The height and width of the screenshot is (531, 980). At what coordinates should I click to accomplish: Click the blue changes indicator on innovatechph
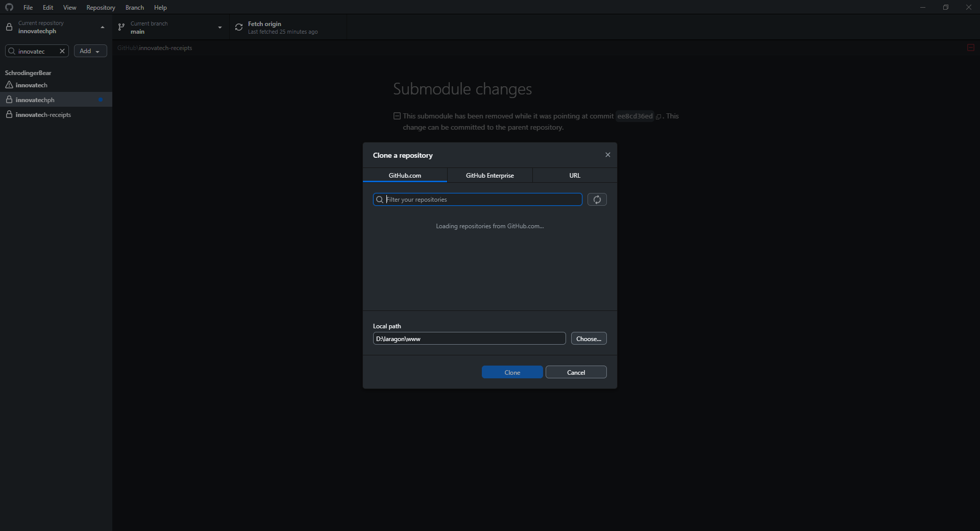101,100
